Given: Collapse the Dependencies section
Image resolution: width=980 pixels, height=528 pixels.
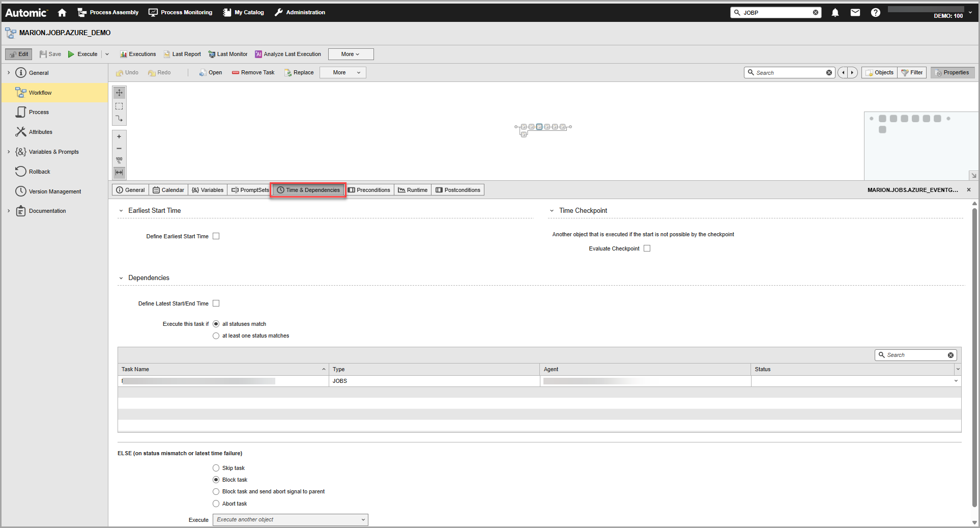Looking at the screenshot, I should [x=121, y=278].
